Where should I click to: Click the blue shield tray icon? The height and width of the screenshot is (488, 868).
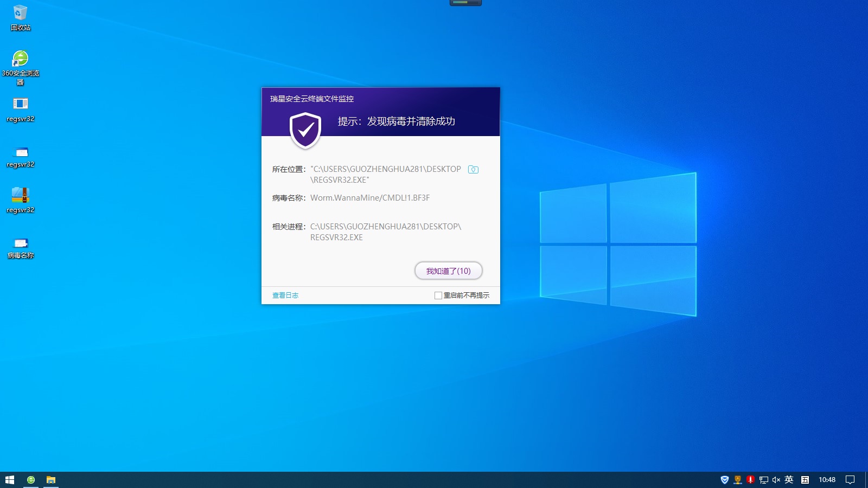click(724, 480)
